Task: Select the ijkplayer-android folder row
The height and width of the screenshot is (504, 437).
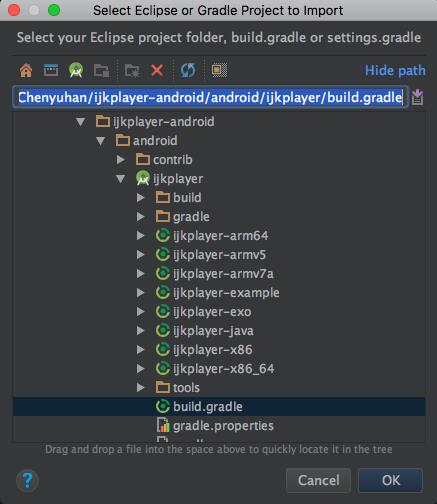Action: 219,122
